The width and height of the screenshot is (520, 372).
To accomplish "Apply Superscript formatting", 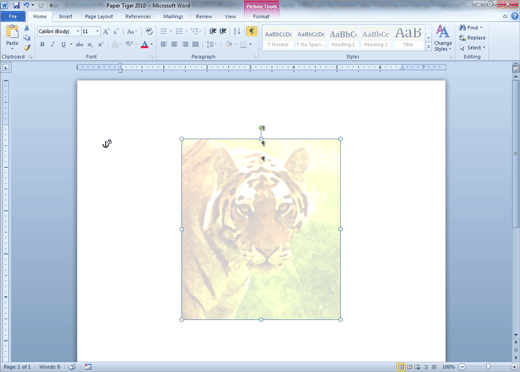I will pos(100,44).
